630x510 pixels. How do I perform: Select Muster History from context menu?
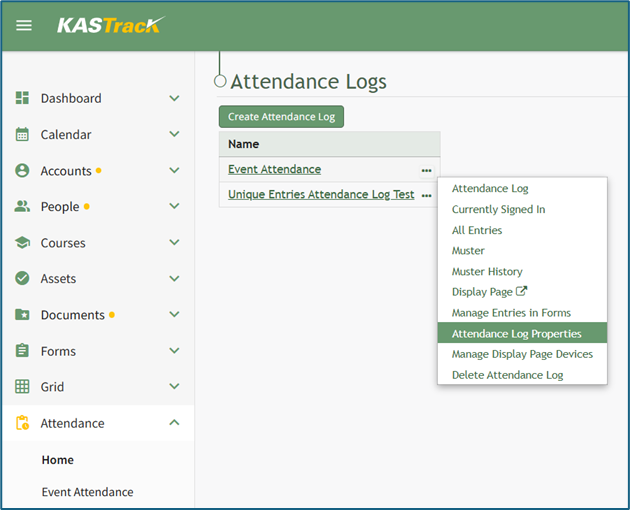pos(487,272)
